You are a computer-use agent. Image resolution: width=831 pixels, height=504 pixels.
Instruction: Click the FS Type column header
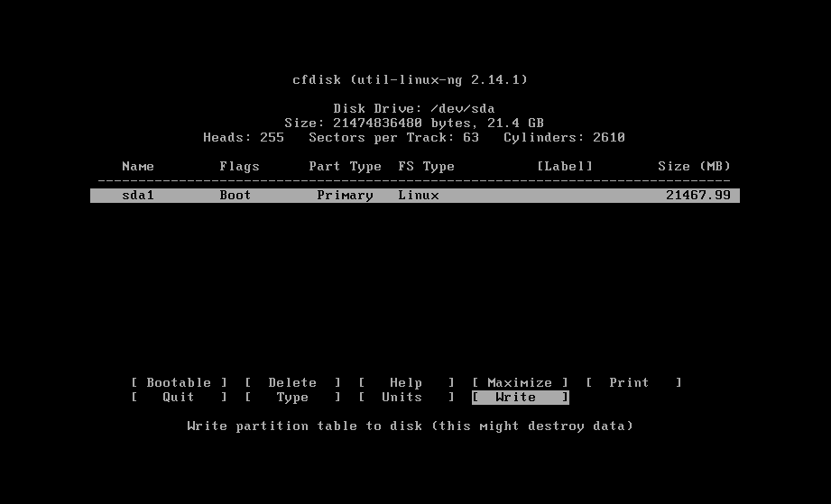point(427,166)
